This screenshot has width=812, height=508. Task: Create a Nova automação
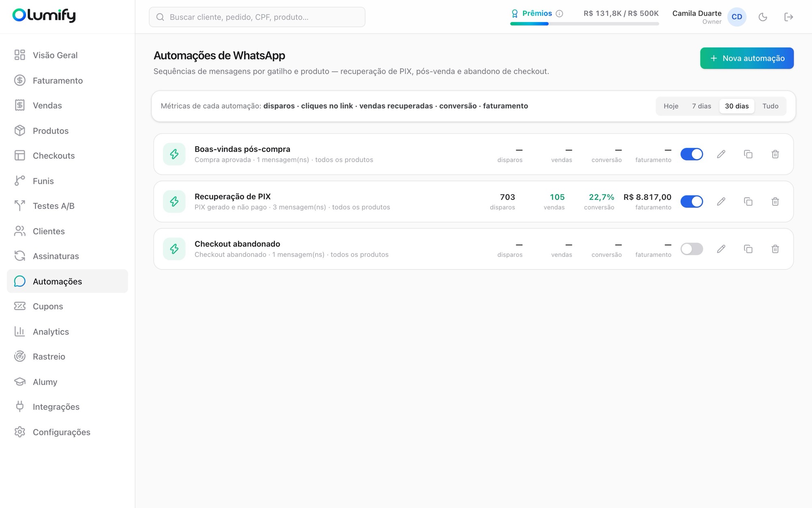point(747,58)
